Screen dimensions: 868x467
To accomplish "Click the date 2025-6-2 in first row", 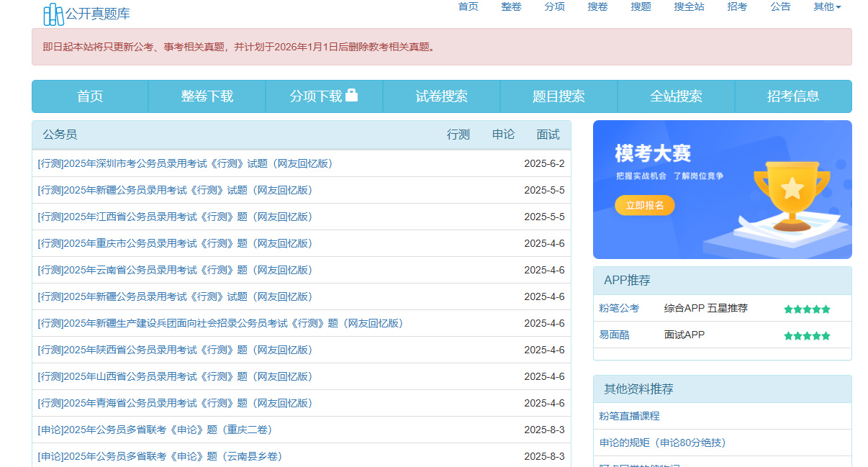I will [x=544, y=163].
